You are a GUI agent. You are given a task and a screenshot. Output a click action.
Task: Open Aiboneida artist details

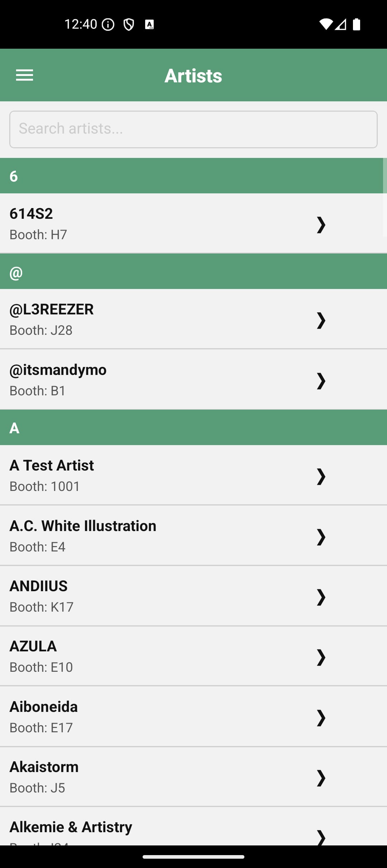(x=143, y=717)
